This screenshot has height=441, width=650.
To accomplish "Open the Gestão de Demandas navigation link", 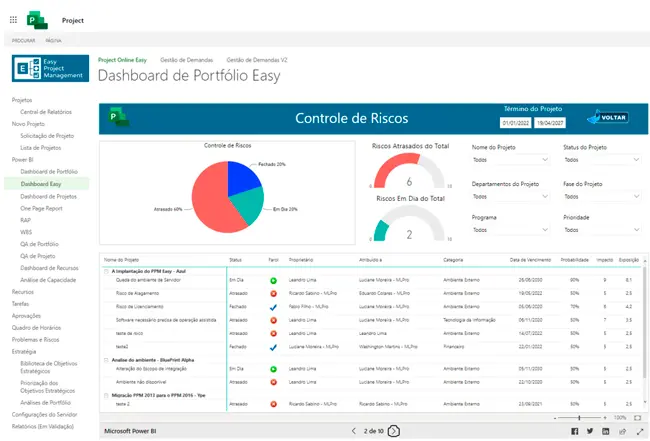I will (187, 60).
